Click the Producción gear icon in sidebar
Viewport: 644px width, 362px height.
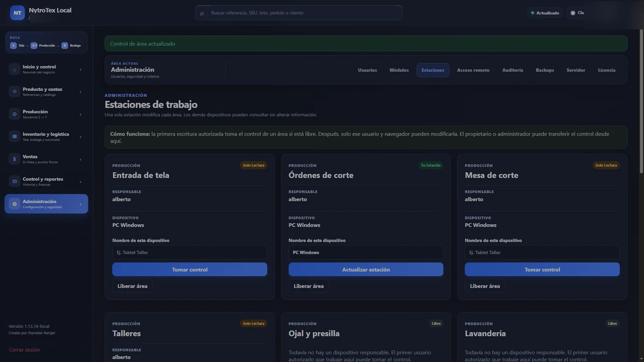(14, 114)
